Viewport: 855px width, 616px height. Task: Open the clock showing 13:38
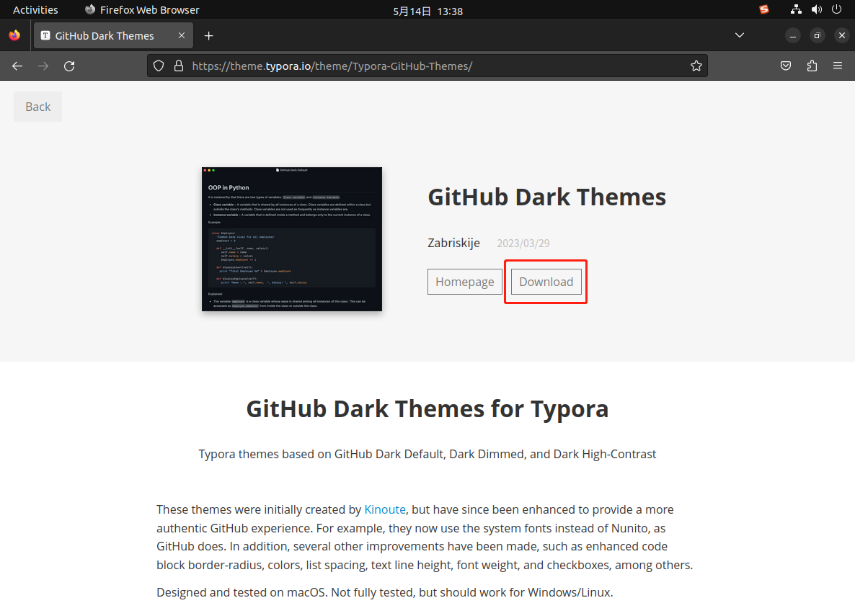tap(428, 11)
